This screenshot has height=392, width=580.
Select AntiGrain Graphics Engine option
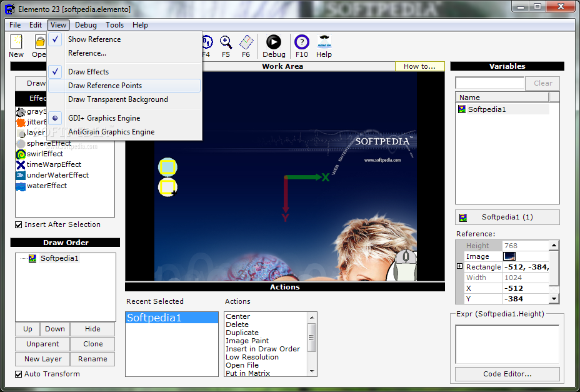tap(124, 132)
